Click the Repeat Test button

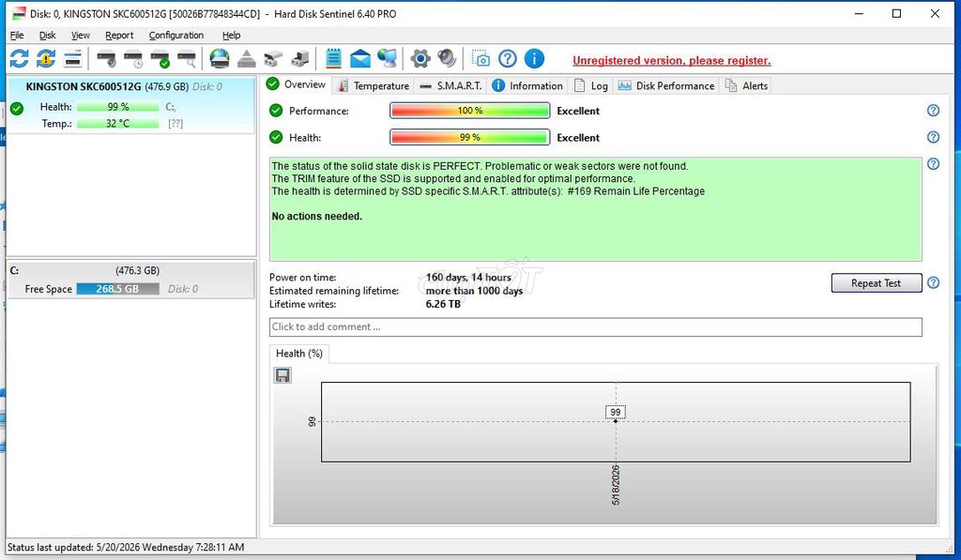(x=876, y=283)
